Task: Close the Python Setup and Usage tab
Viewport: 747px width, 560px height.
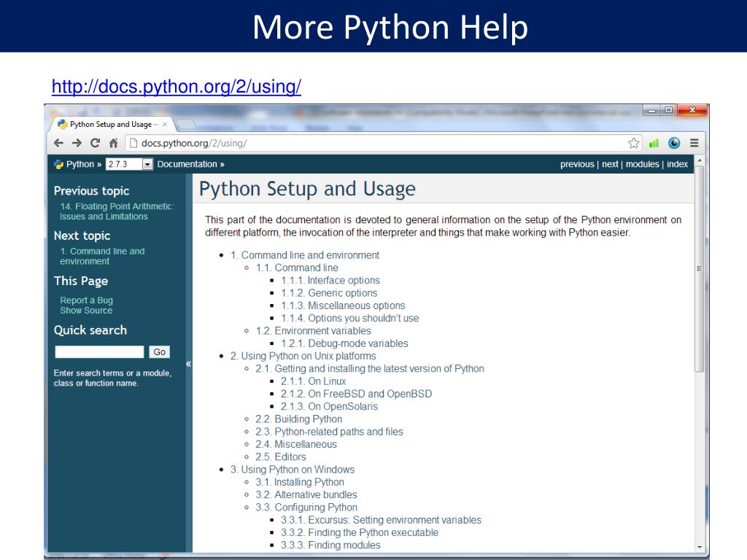Action: point(165,124)
